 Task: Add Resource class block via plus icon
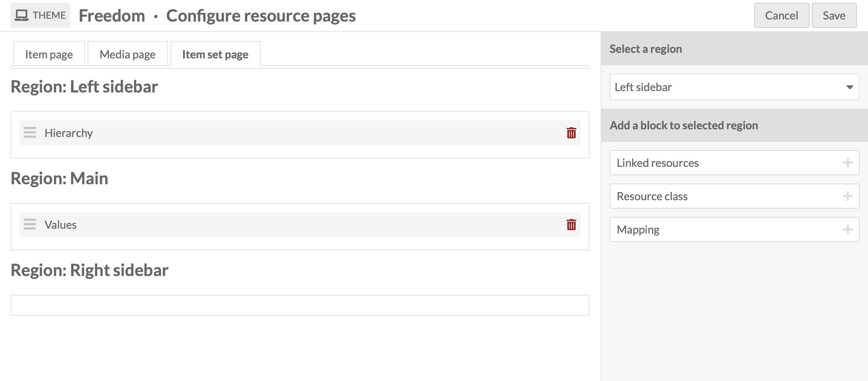[x=847, y=196]
